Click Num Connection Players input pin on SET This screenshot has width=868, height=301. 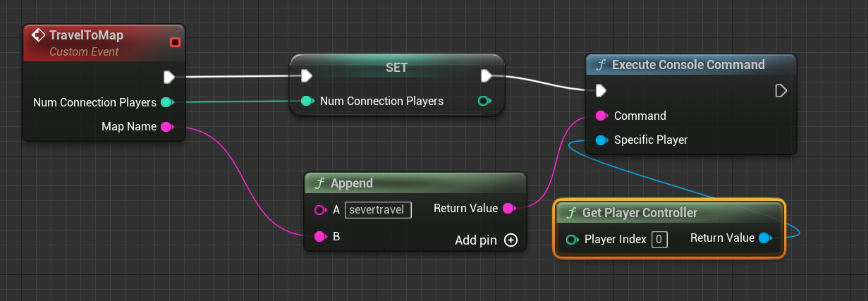click(307, 101)
